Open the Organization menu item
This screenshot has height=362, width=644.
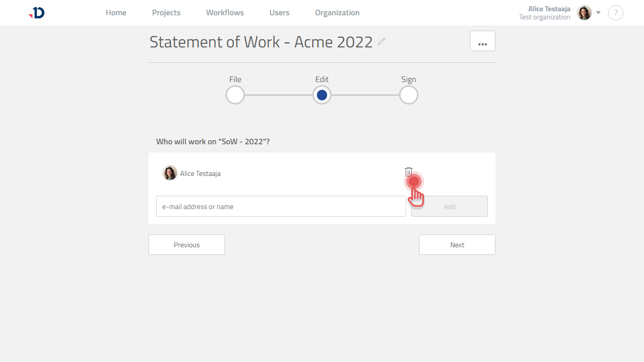337,13
